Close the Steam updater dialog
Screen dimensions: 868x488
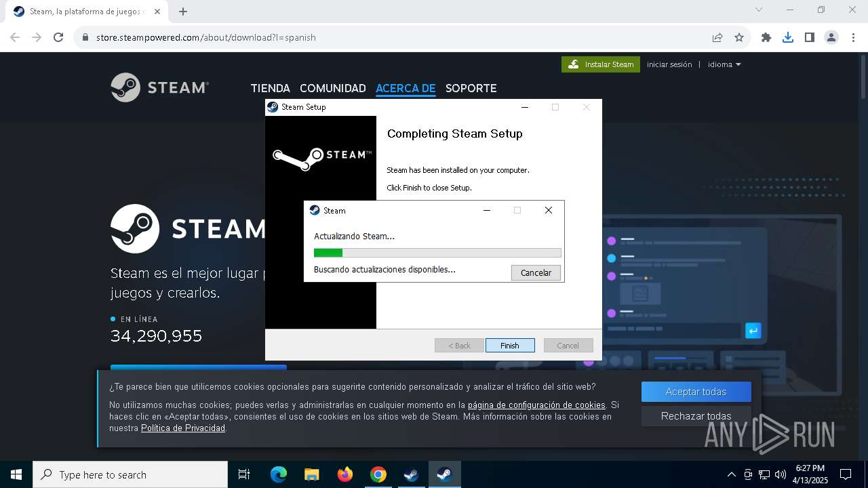[549, 211]
